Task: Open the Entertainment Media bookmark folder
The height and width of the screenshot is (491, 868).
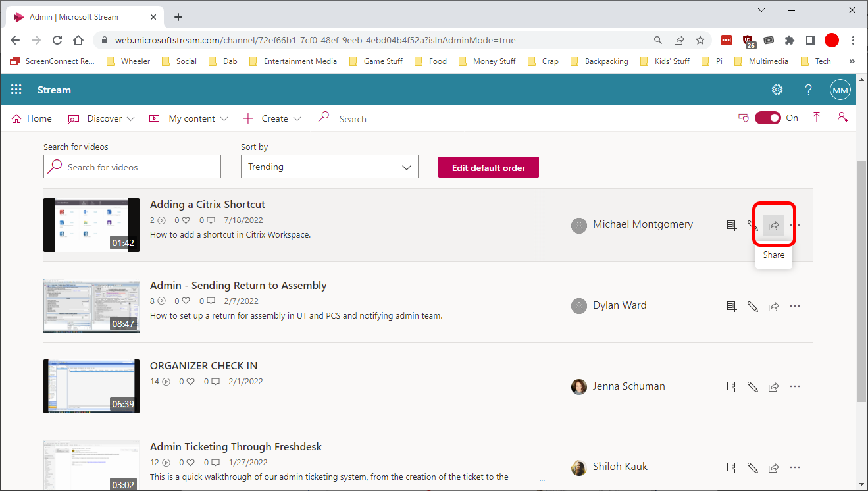Action: point(293,61)
